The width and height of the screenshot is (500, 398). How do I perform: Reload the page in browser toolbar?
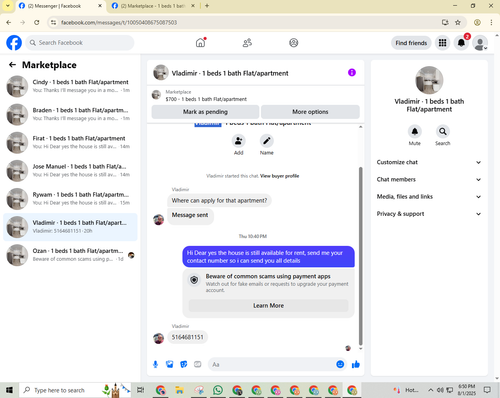coord(37,22)
